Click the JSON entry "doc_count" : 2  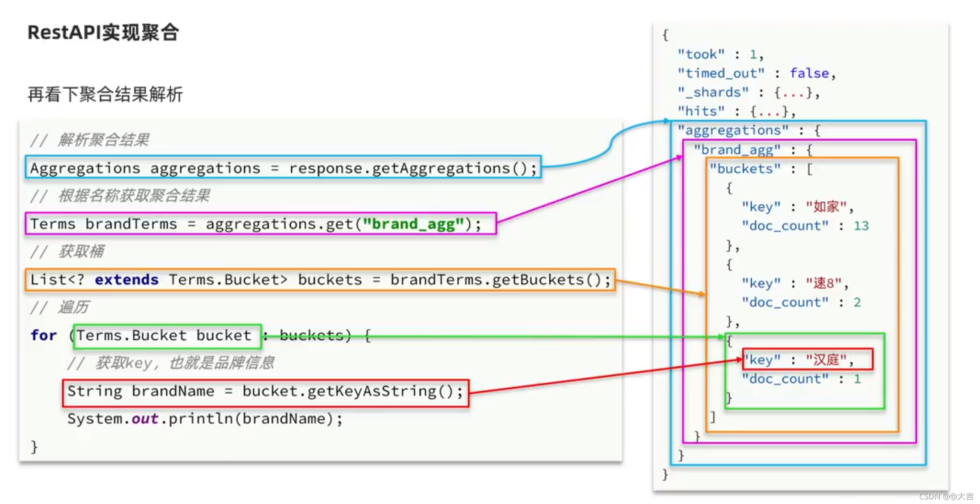[x=802, y=302]
